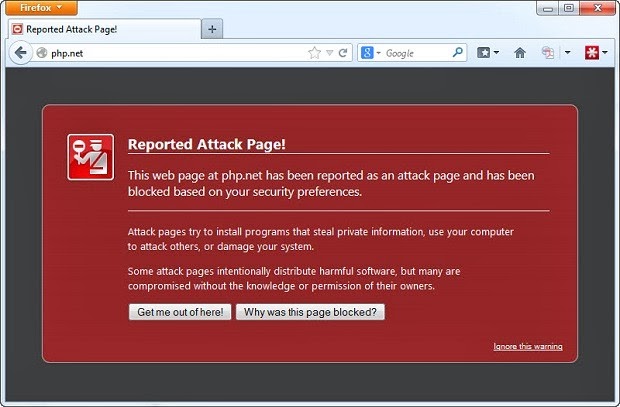Screen dimensions: 620x407
Task: Click the search magnifier icon
Action: click(457, 52)
